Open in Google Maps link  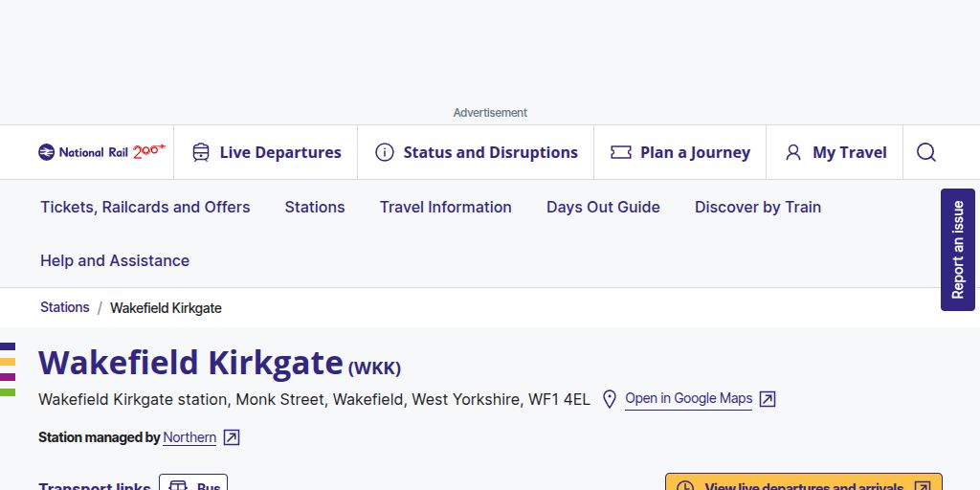[x=689, y=398]
